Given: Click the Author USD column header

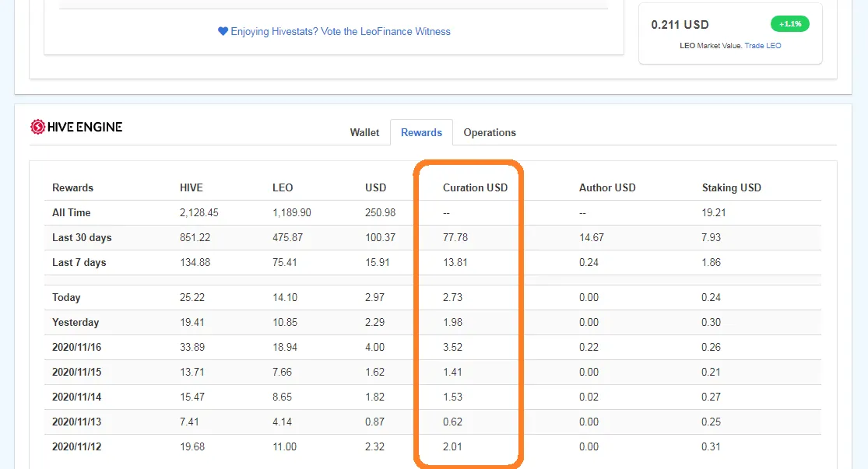Looking at the screenshot, I should (606, 187).
